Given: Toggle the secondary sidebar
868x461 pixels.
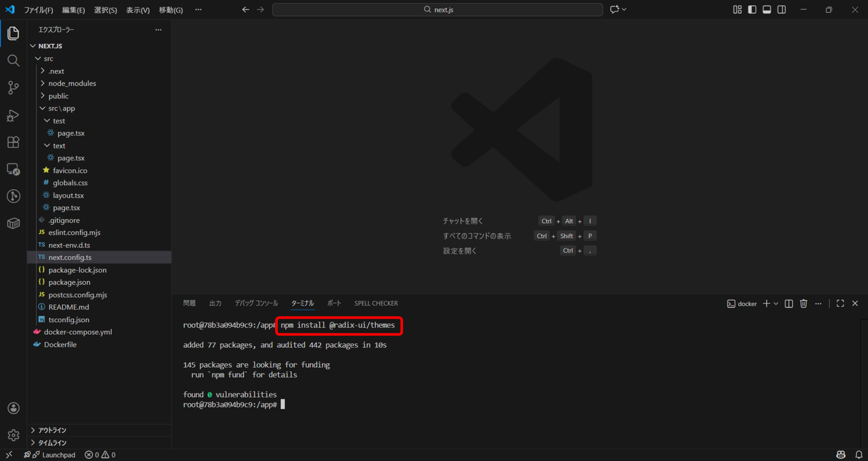Looking at the screenshot, I should coord(782,9).
